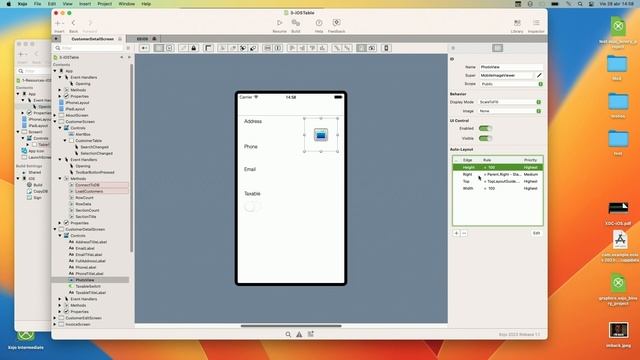Open the Inspector panel
Viewport: 640px width, 360px height.
pyautogui.click(x=536, y=26)
